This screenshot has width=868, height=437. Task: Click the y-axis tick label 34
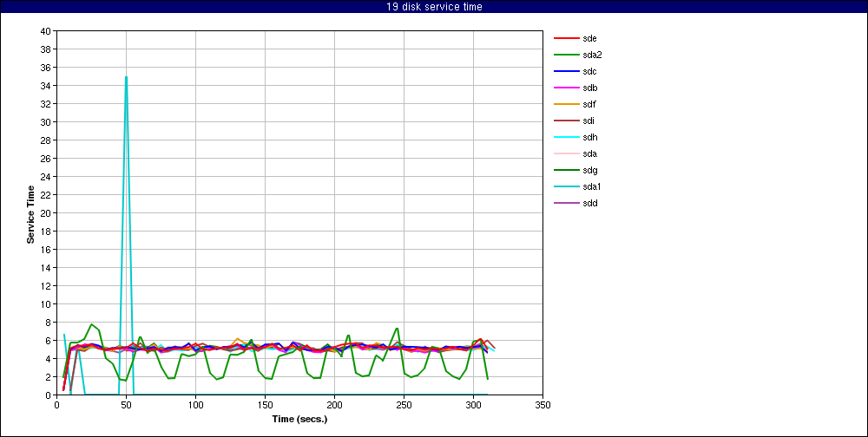[46, 86]
